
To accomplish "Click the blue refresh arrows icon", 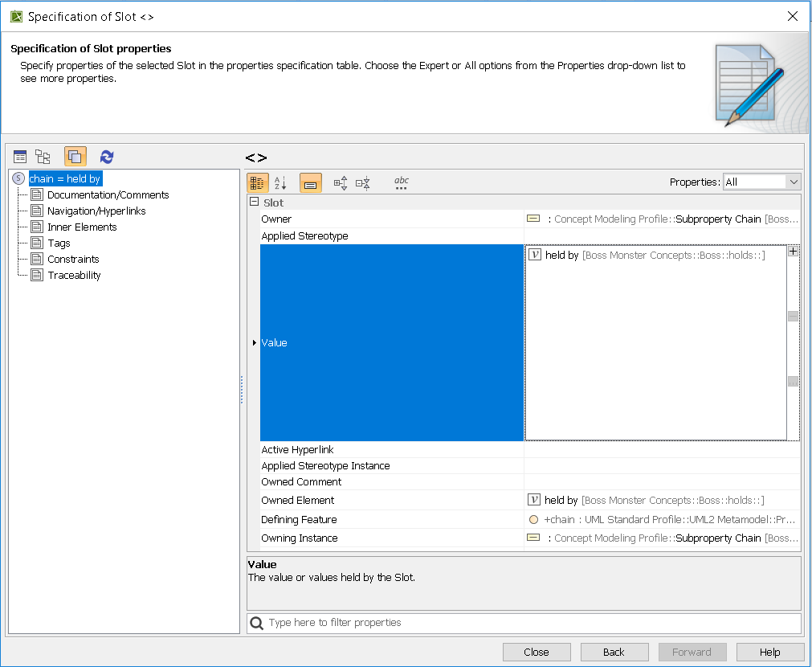I will 107,157.
